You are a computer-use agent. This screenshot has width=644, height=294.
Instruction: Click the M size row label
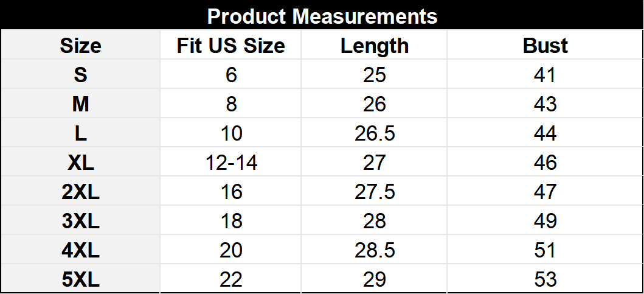coord(80,104)
